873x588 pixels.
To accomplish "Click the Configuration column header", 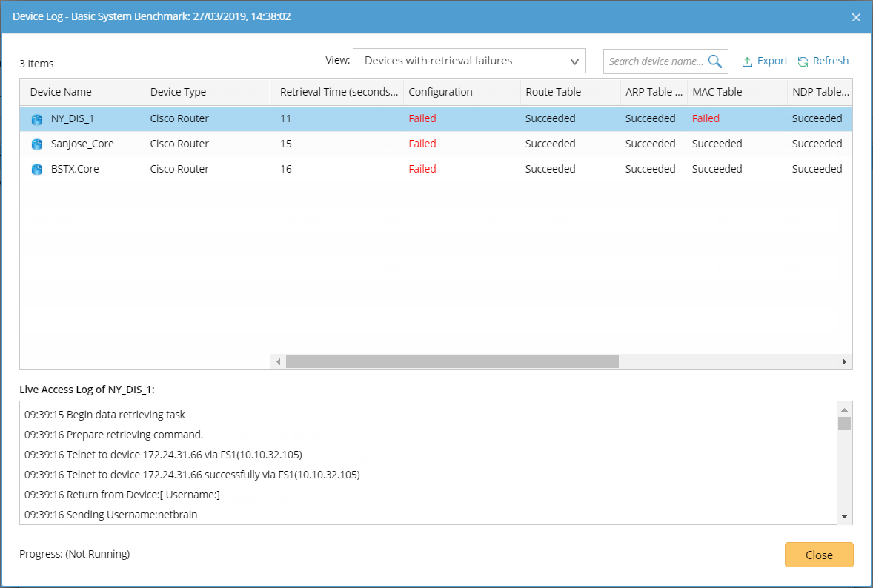I will (x=440, y=92).
